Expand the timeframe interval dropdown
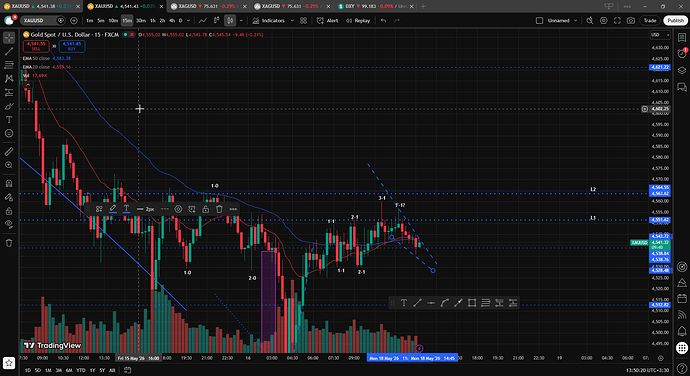This screenshot has width=690, height=376. (189, 21)
